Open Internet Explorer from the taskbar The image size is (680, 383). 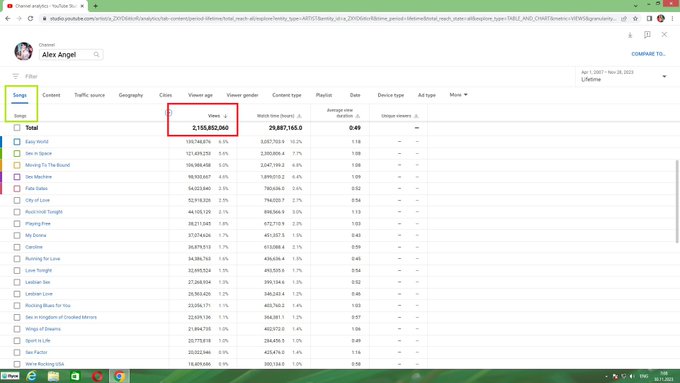[x=31, y=376]
